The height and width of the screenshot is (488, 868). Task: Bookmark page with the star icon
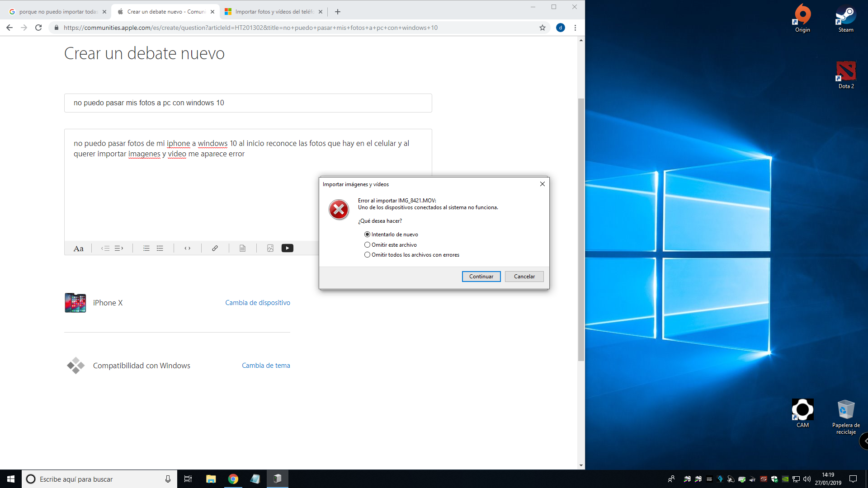coord(542,28)
